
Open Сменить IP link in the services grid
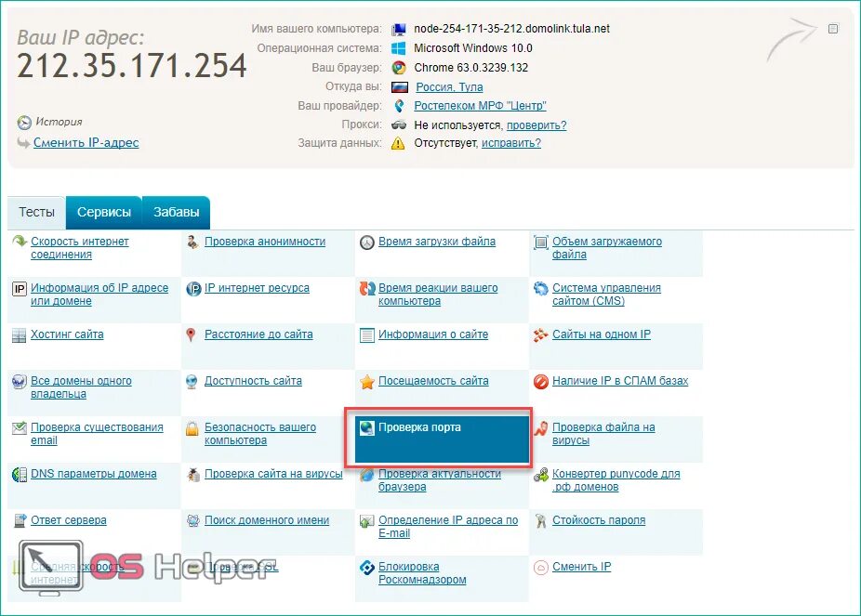point(581,567)
